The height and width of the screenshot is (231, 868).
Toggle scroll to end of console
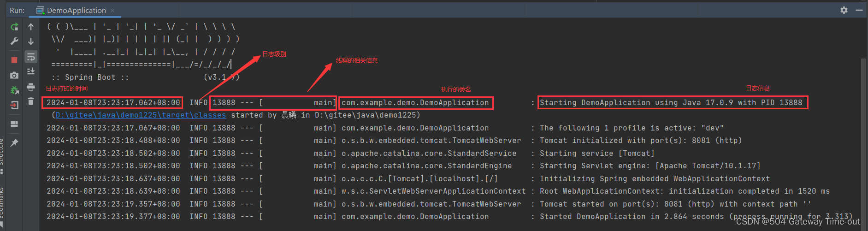pyautogui.click(x=31, y=71)
